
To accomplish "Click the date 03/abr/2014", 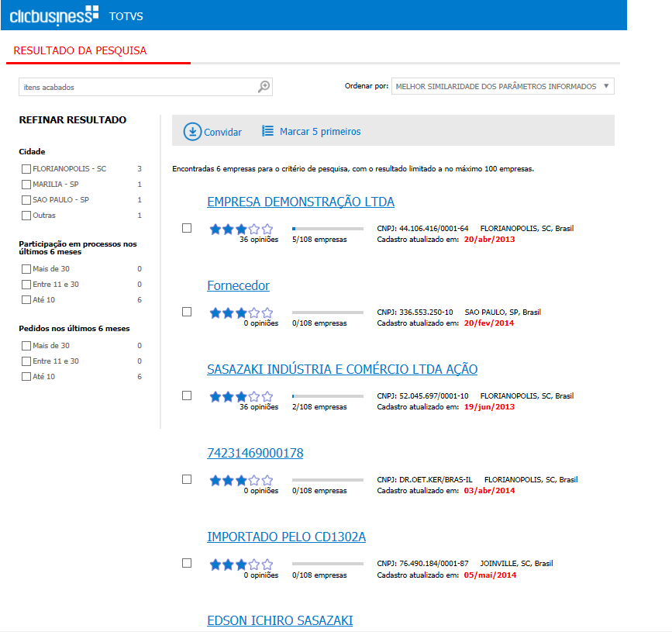I will 489,491.
